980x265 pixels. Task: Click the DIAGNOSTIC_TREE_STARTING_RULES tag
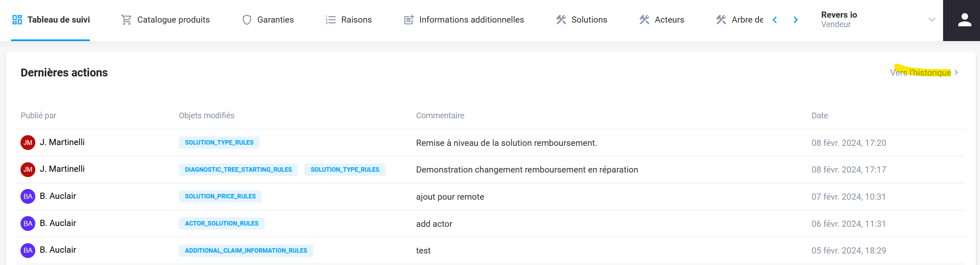238,170
